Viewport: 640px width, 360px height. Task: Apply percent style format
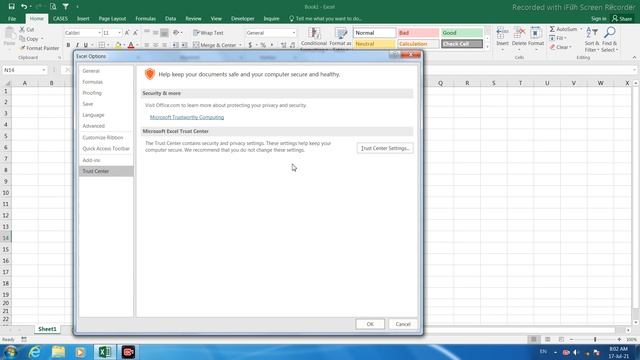pos(263,45)
